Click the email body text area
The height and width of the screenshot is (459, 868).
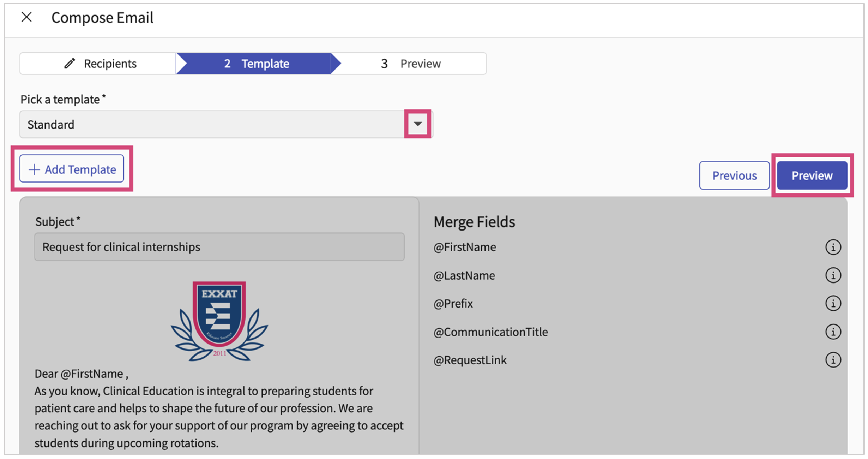[219, 417]
